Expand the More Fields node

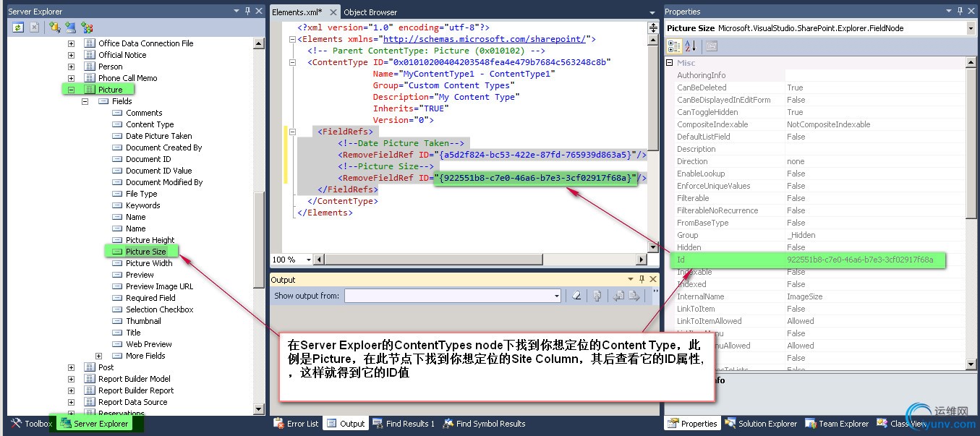coord(98,356)
